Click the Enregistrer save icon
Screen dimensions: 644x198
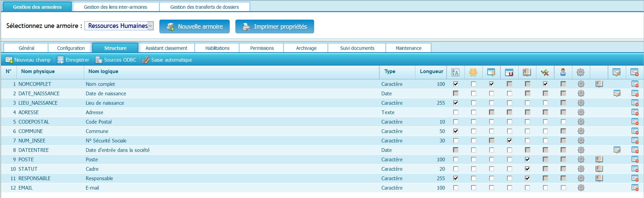click(x=61, y=60)
